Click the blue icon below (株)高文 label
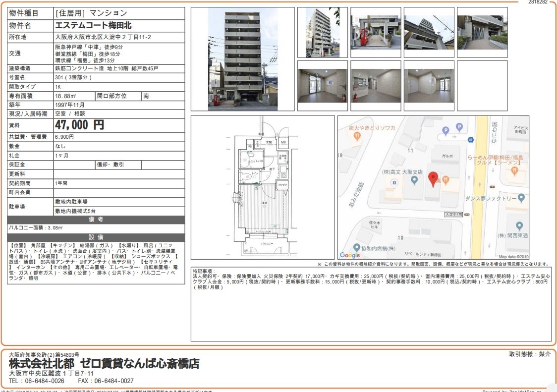This screenshot has width=557, height=392. (394, 183)
